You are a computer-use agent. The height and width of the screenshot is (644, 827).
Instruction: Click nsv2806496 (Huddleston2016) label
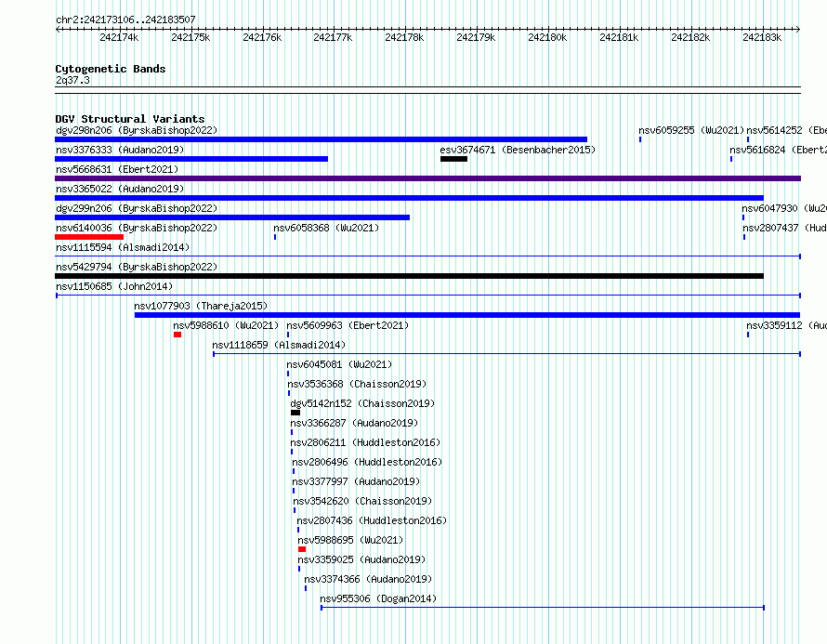(367, 462)
